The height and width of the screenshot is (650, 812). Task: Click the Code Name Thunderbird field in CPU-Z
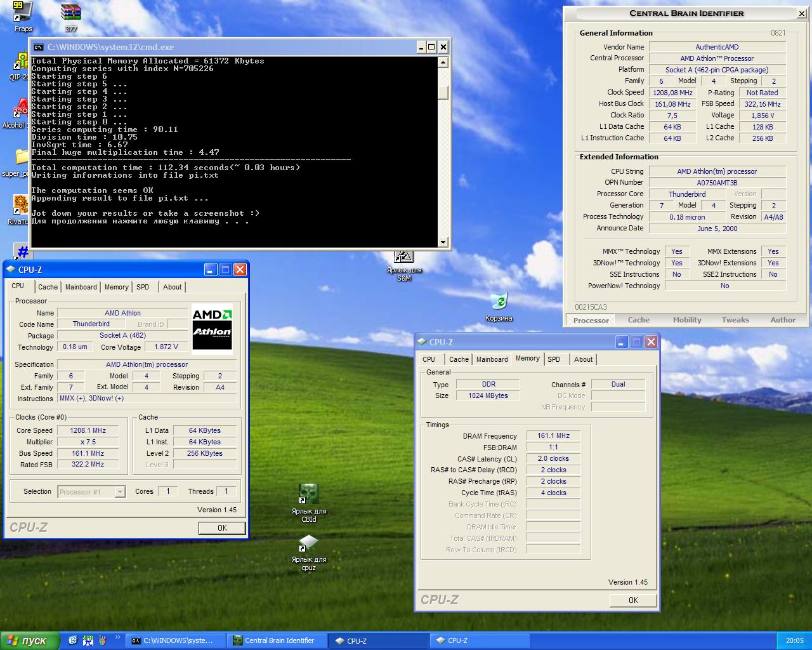click(91, 324)
